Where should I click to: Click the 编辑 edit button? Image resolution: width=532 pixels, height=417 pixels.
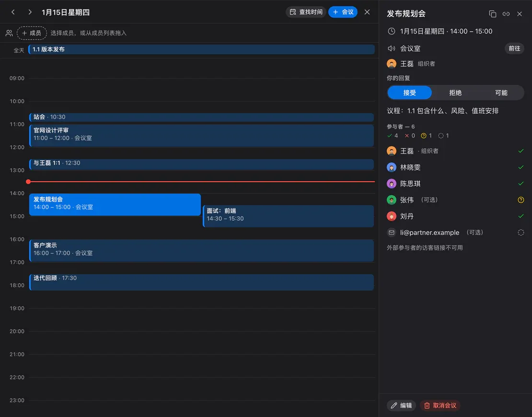pyautogui.click(x=401, y=405)
